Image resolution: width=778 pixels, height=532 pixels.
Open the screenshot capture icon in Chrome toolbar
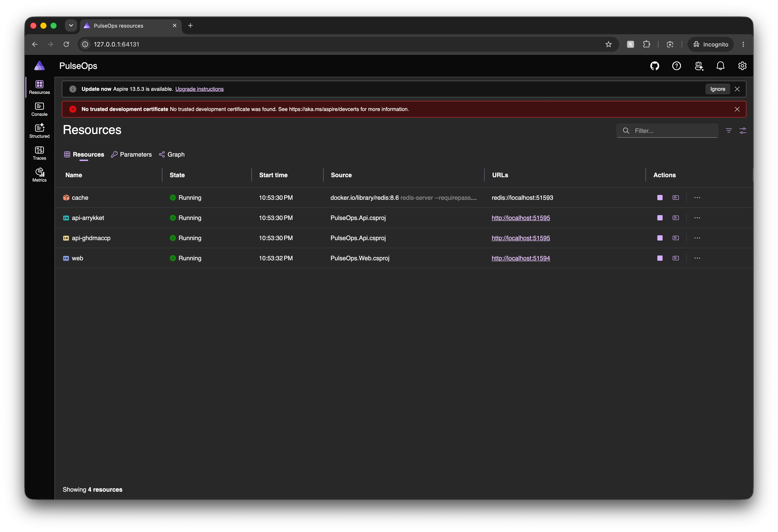pos(670,44)
